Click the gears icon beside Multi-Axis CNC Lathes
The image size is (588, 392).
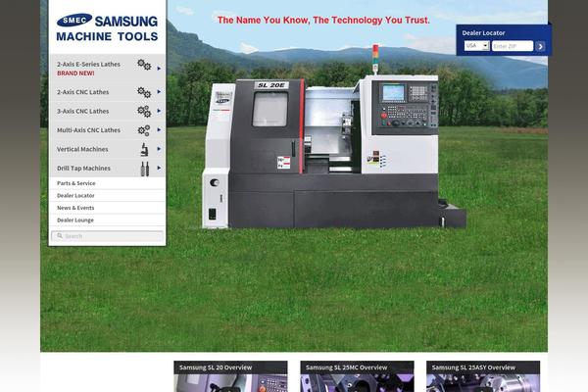coord(144,130)
